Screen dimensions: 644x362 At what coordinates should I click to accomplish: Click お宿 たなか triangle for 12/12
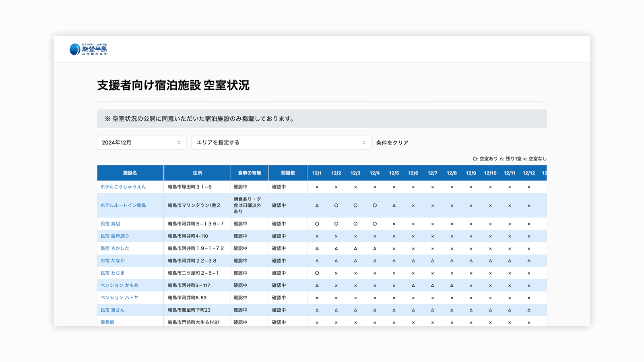(x=529, y=261)
